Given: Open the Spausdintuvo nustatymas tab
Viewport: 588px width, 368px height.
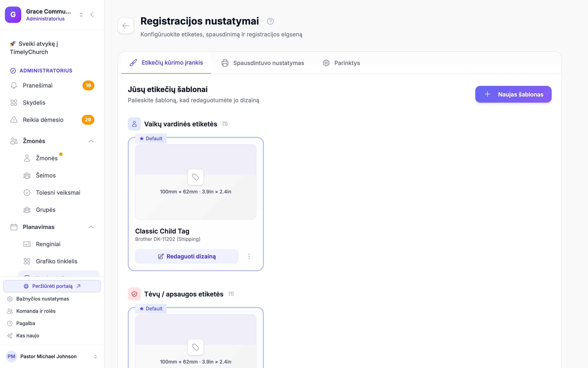Looking at the screenshot, I should (263, 63).
